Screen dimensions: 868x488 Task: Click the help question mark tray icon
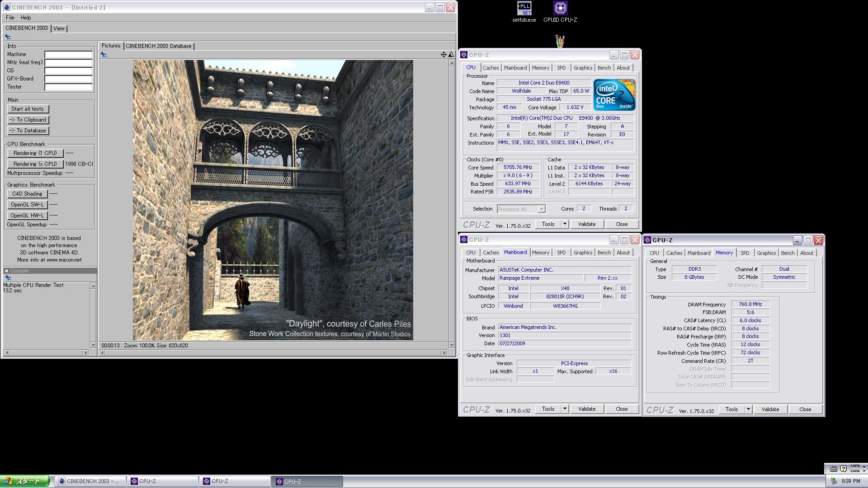click(843, 469)
